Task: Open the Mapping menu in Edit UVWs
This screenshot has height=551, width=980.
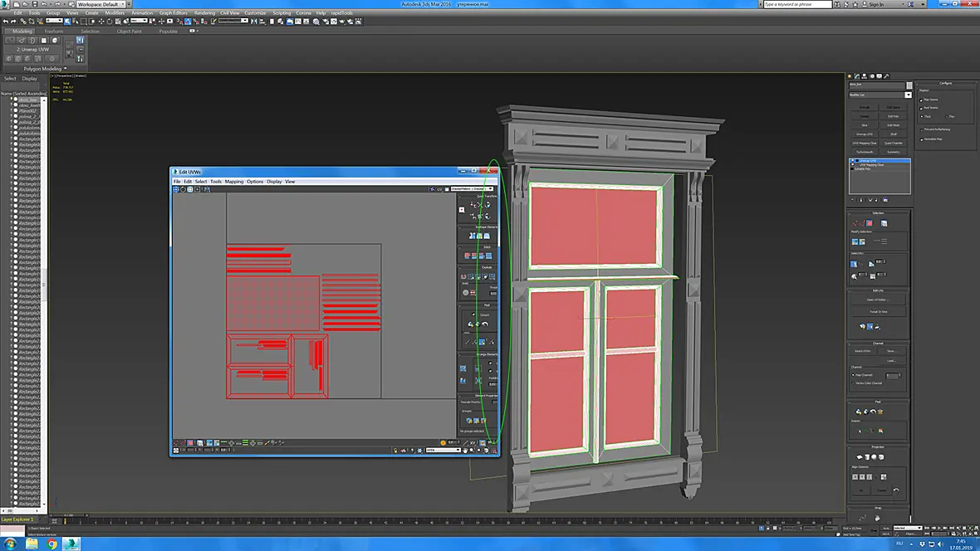Action: [233, 182]
